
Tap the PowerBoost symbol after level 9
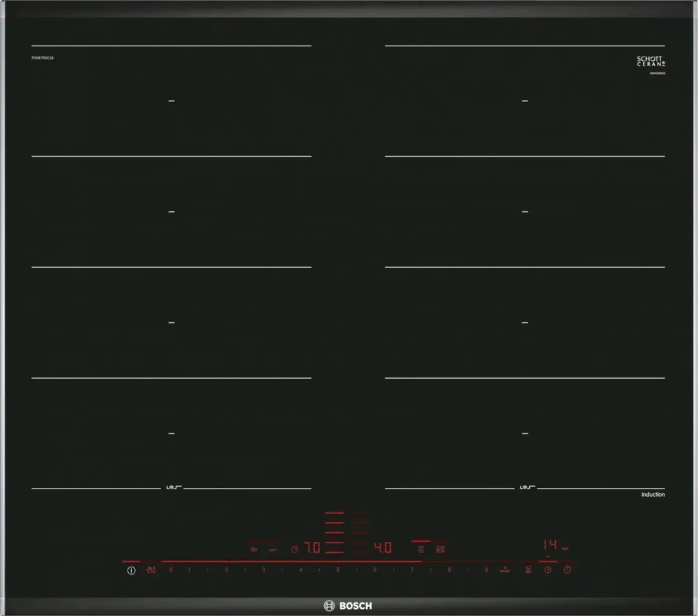click(x=505, y=570)
